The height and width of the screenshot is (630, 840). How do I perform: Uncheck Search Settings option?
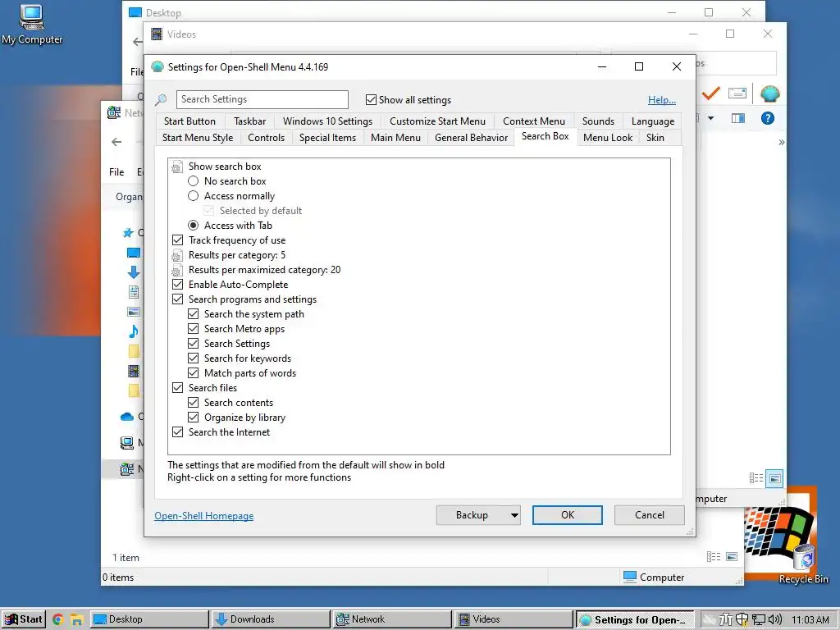coord(194,344)
